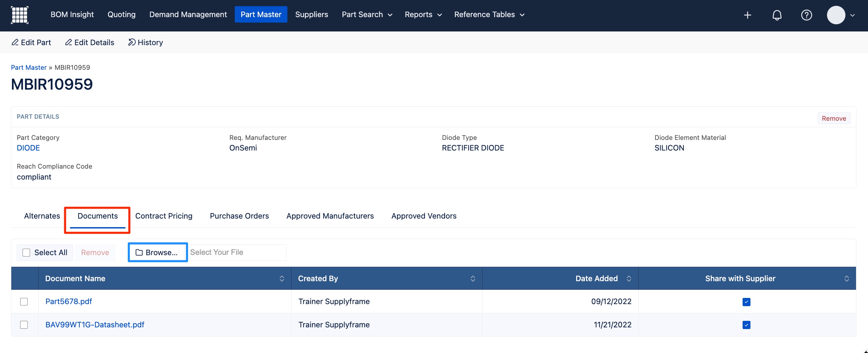
Task: Click the RECTIFIER DIODE value
Action: tap(473, 148)
